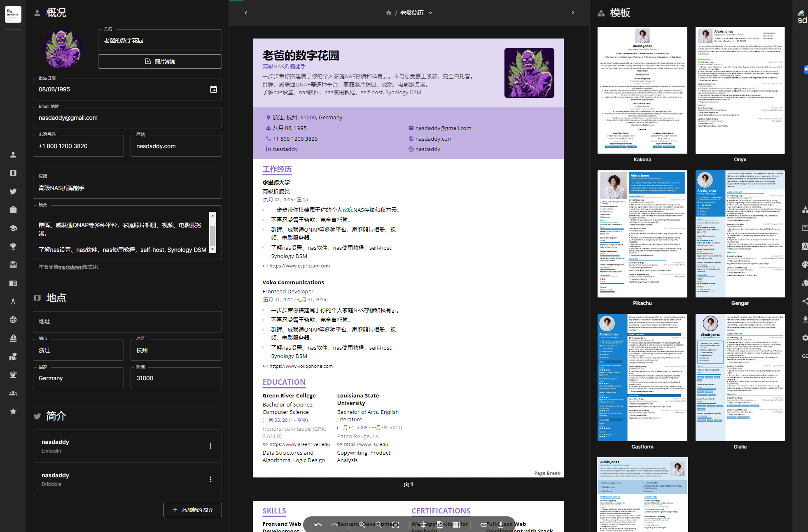
Task: Open awards section via trophy sidebar icon
Action: [x=13, y=246]
